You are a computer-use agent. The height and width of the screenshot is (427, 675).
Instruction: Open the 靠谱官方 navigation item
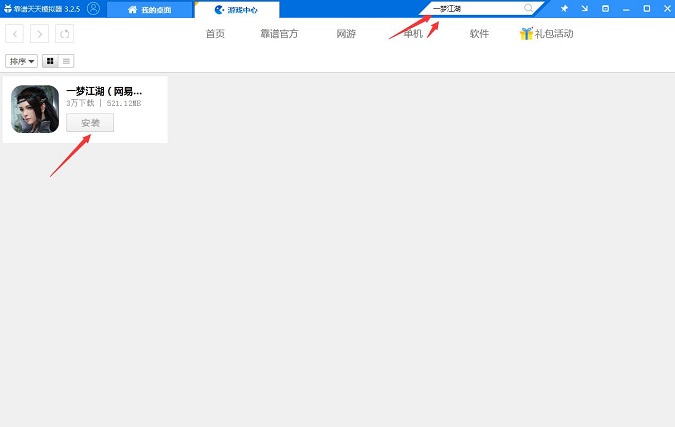point(279,34)
